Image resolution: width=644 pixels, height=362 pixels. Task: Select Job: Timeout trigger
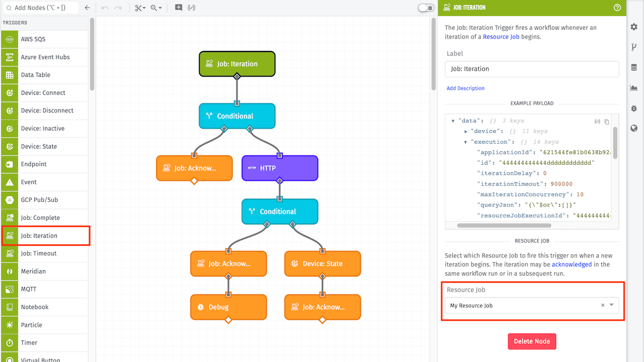[x=44, y=254]
